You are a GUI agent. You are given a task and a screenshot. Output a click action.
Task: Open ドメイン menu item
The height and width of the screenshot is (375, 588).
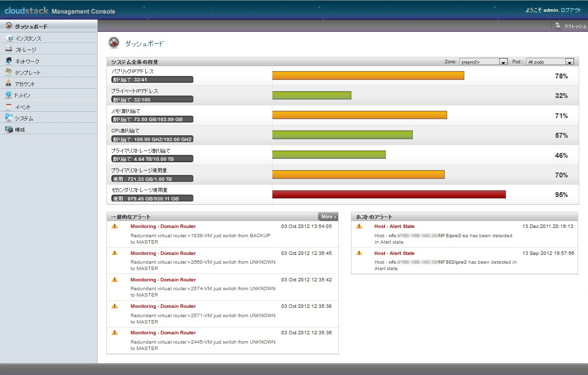click(49, 95)
